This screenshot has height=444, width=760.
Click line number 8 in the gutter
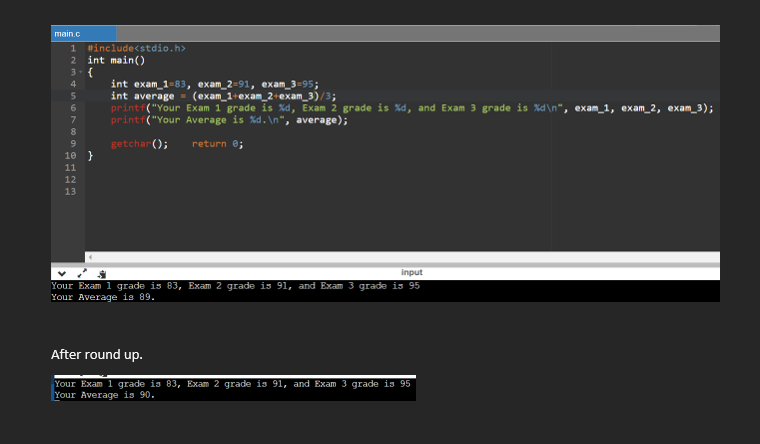coord(73,132)
